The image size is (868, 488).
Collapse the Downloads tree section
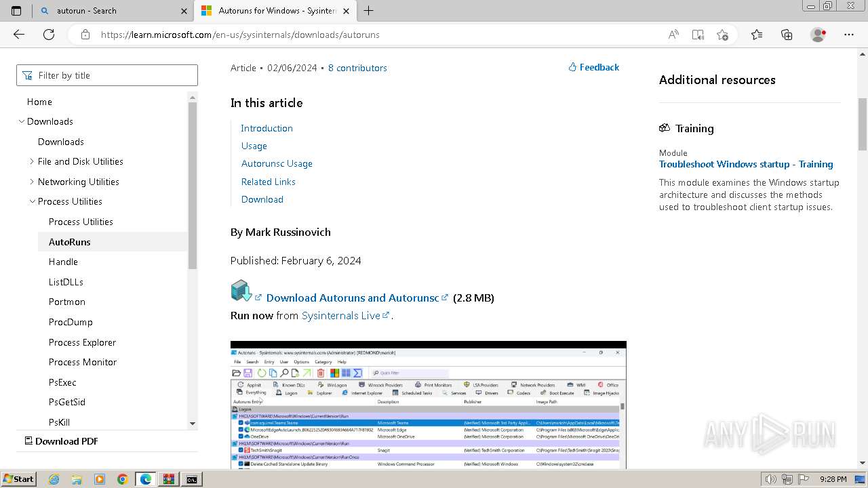22,121
